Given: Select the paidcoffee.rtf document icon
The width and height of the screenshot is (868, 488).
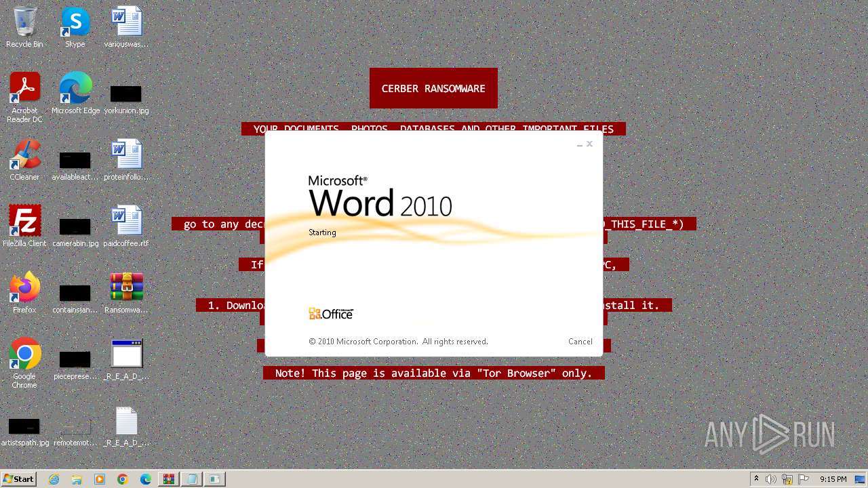Looking at the screenshot, I should pyautogui.click(x=126, y=227).
